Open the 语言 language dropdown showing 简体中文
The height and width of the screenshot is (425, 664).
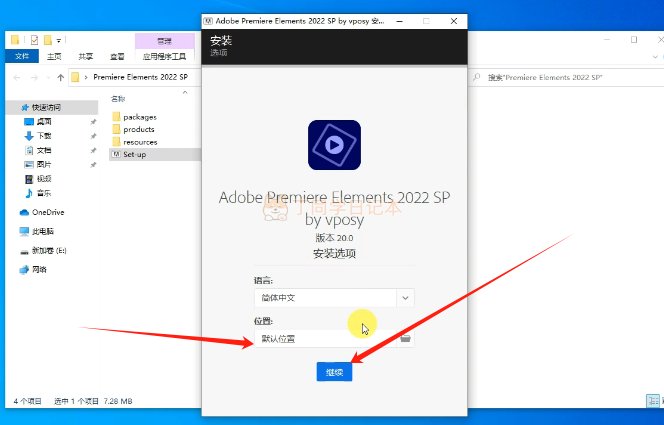coord(334,298)
